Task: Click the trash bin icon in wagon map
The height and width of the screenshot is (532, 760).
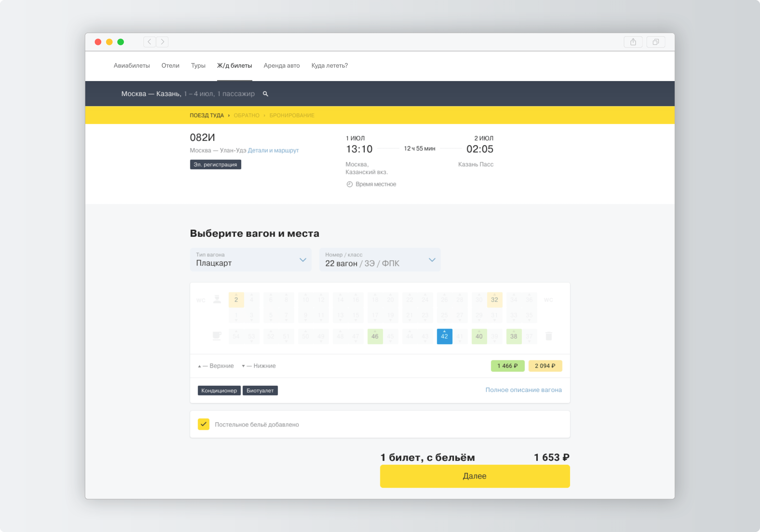Action: click(x=549, y=336)
